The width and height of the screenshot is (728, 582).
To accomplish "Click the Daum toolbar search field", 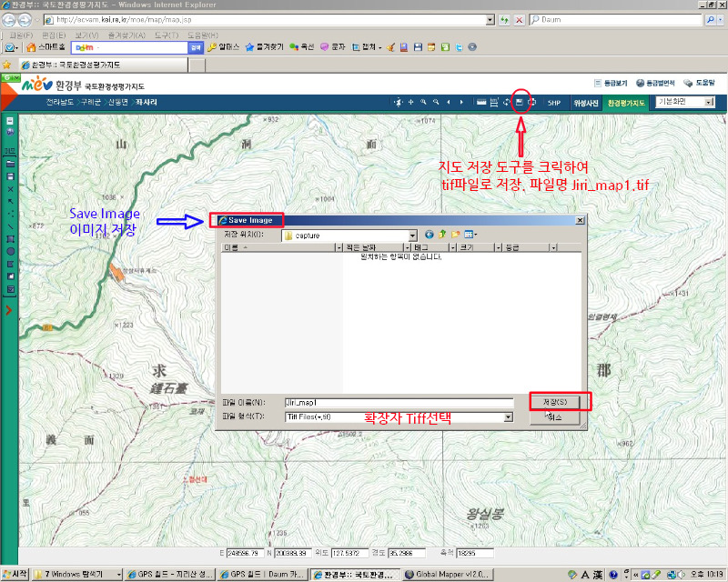I will 129,47.
